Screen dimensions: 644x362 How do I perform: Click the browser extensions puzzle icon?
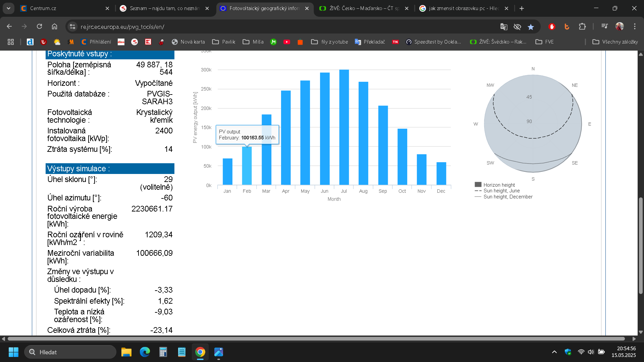[x=582, y=27]
